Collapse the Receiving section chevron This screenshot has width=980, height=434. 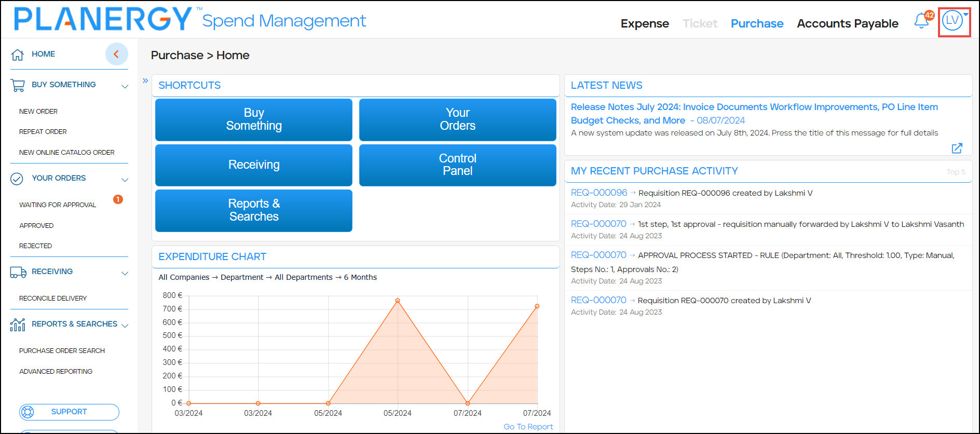click(x=125, y=273)
